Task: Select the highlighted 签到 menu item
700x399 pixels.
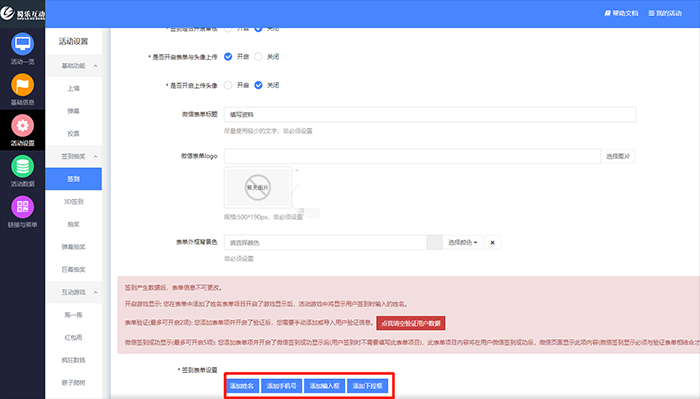Action: pyautogui.click(x=74, y=179)
